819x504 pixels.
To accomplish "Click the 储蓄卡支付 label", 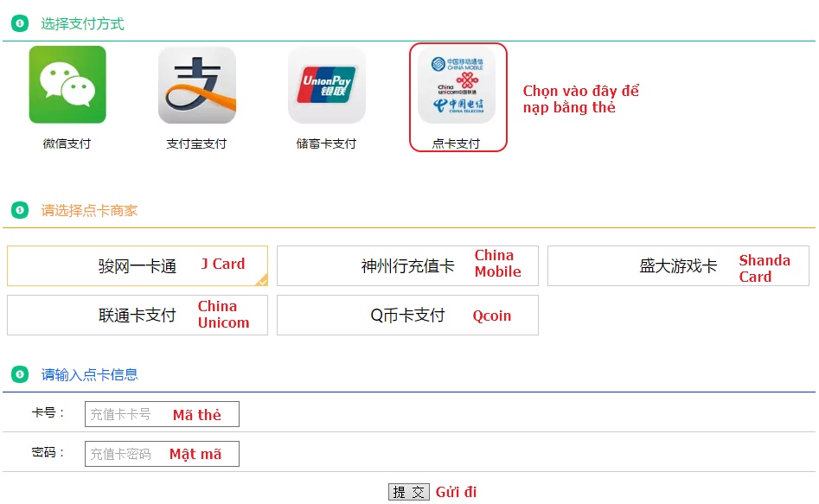I will [x=326, y=144].
